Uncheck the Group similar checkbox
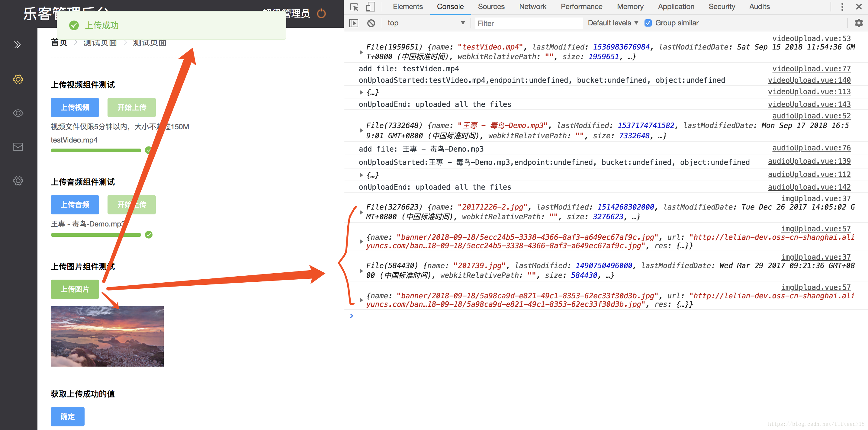868x430 pixels. 648,23
